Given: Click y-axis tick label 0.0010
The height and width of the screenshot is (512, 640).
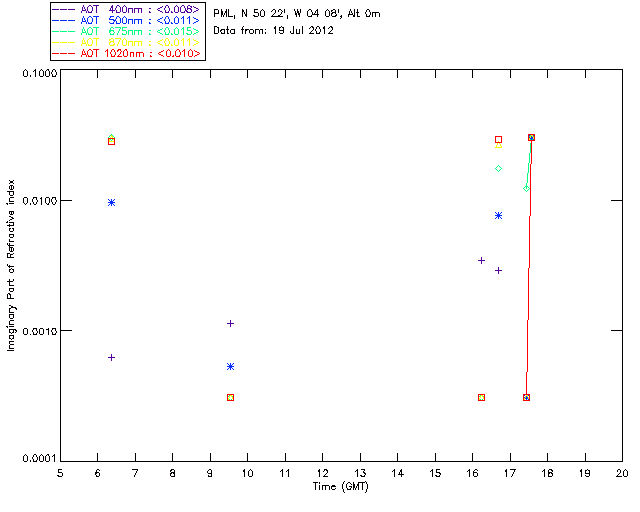Looking at the screenshot, I should 40,331.
